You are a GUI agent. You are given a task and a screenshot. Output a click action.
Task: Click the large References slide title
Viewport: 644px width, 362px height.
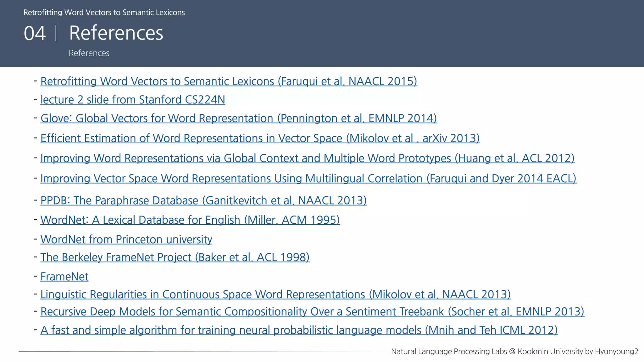click(x=116, y=33)
